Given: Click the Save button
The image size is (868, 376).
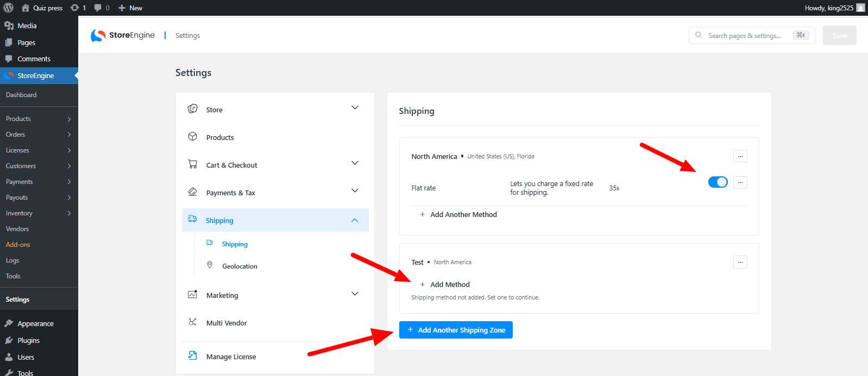Looking at the screenshot, I should (x=839, y=35).
